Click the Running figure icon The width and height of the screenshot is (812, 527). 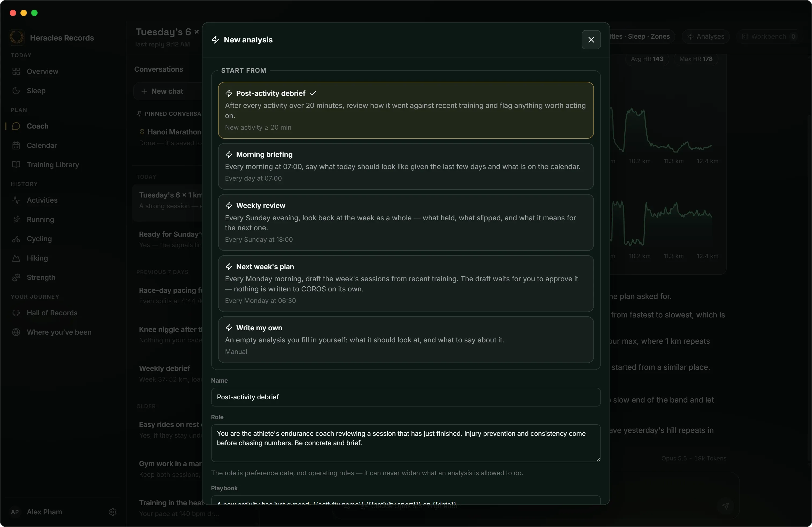click(16, 219)
